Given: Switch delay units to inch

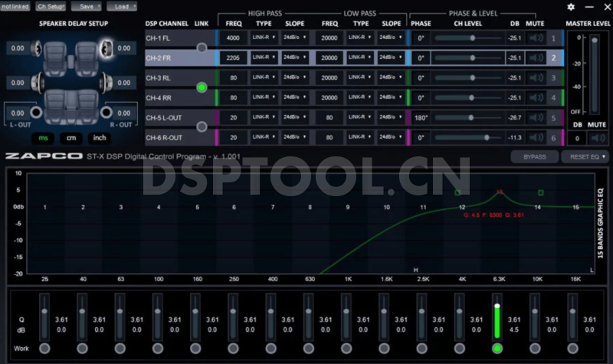Looking at the screenshot, I should click(x=100, y=138).
